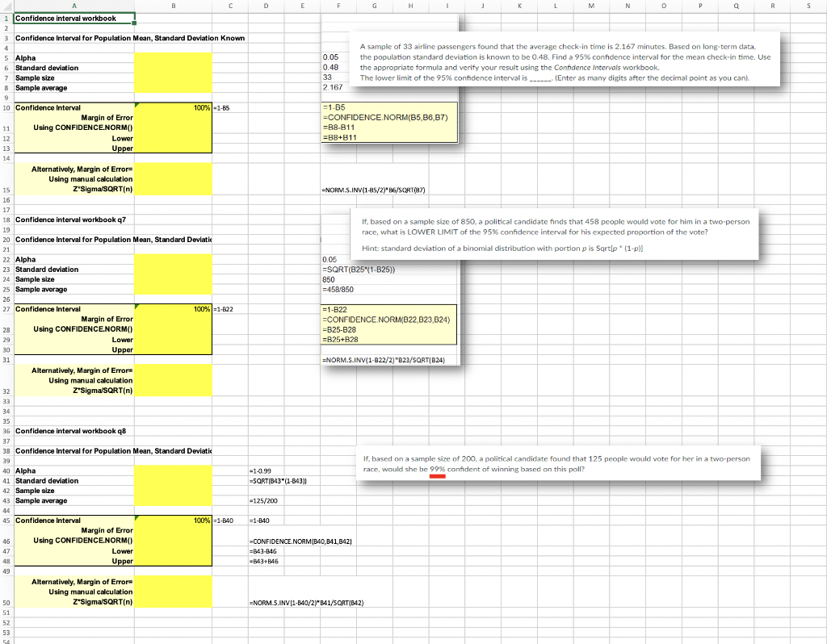
Task: Click the formula =B43+B46
Action: pos(264,561)
